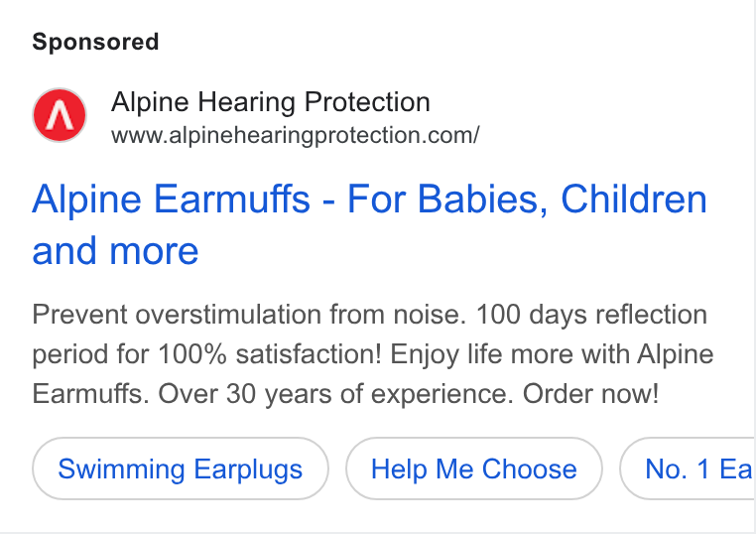Click the word "Babies," in the headline
The height and width of the screenshot is (534, 756).
[482, 199]
